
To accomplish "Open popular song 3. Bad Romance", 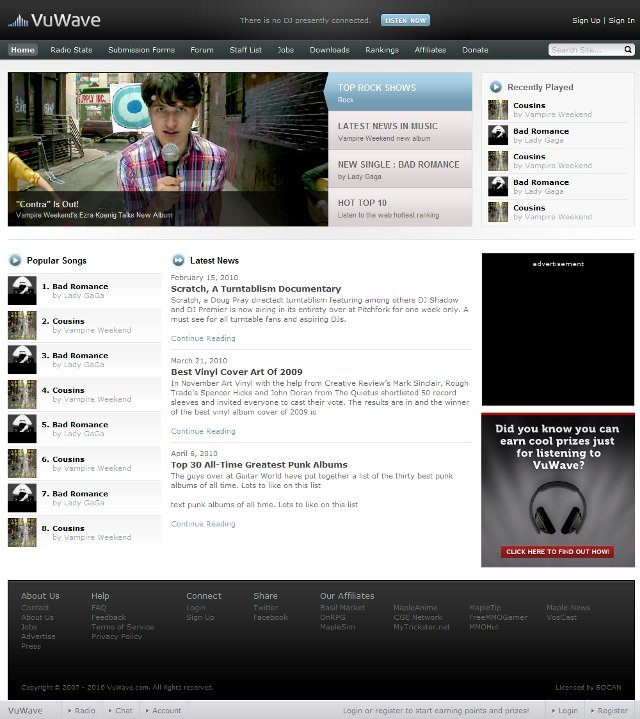I will pos(80,355).
